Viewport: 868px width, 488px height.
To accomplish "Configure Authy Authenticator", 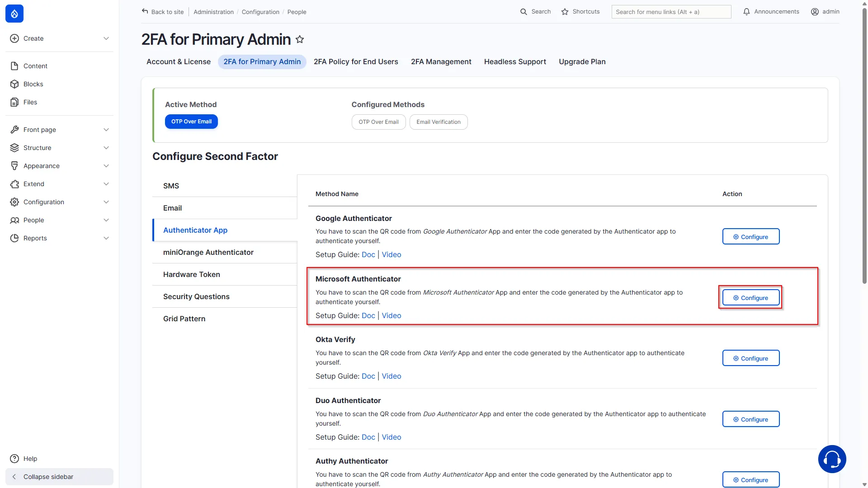I will (x=750, y=480).
